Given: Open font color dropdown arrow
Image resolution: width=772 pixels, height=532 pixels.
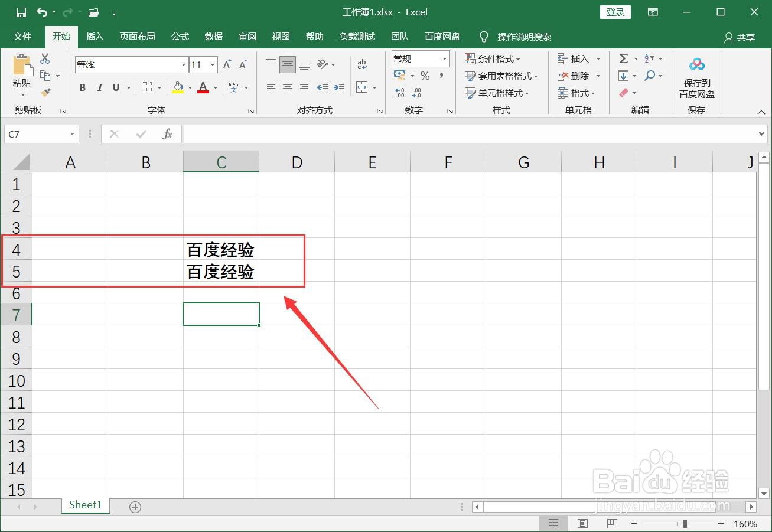Looking at the screenshot, I should tap(216, 88).
